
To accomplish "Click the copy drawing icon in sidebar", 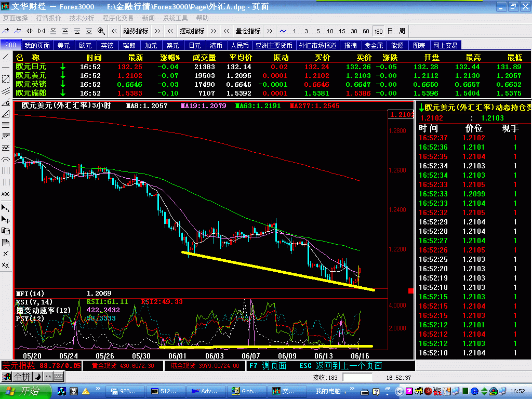I will coord(6,231).
